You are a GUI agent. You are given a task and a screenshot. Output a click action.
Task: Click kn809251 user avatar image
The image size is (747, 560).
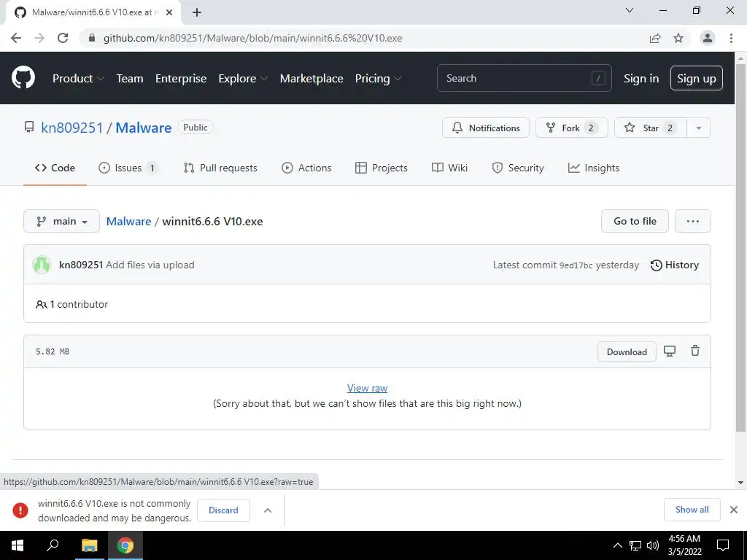pos(42,265)
